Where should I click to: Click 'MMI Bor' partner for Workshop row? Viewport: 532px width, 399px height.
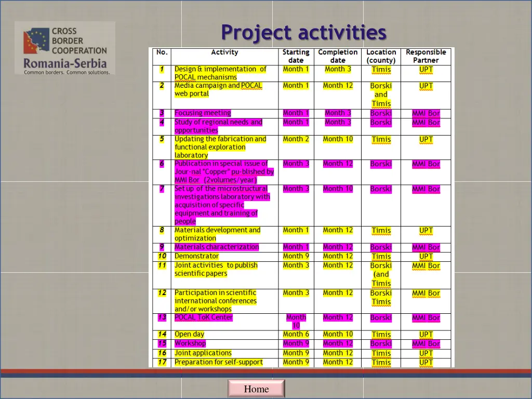[426, 344]
